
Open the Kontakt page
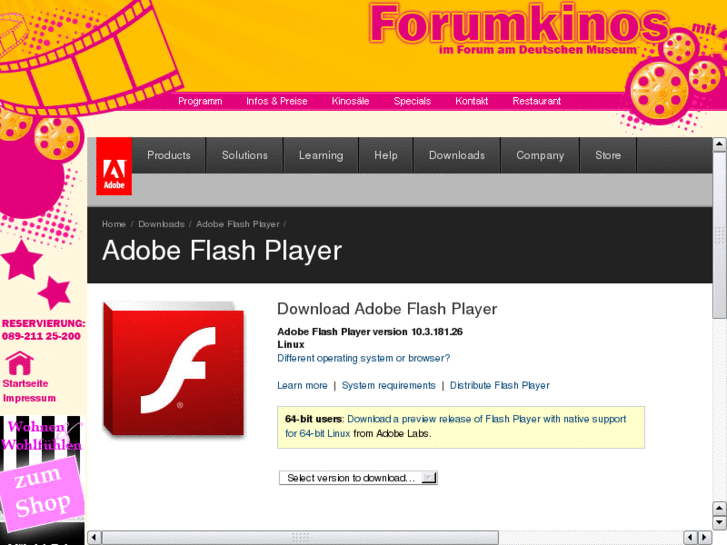coord(472,101)
